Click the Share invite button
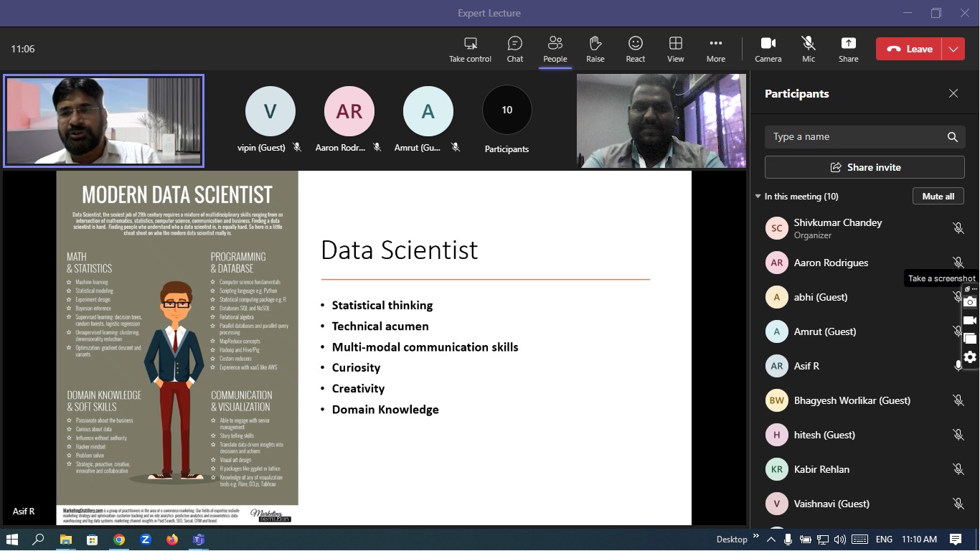This screenshot has width=980, height=551. tap(864, 167)
